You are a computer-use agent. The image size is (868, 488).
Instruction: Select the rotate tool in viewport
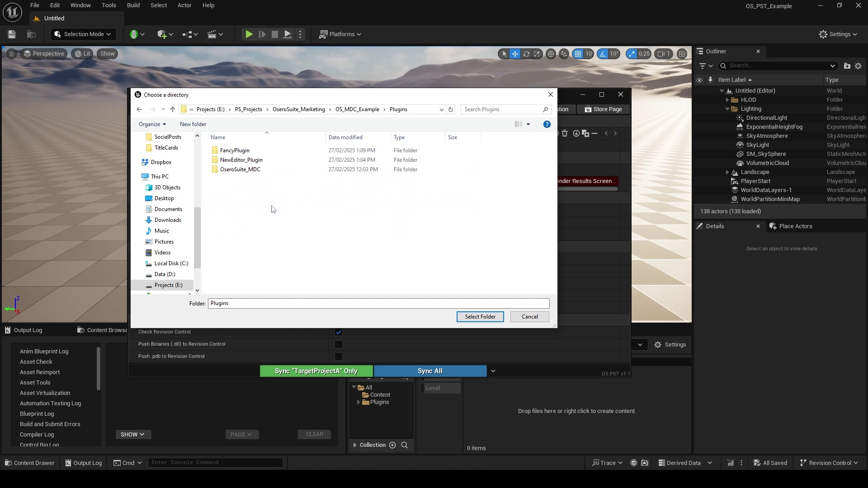coord(526,54)
